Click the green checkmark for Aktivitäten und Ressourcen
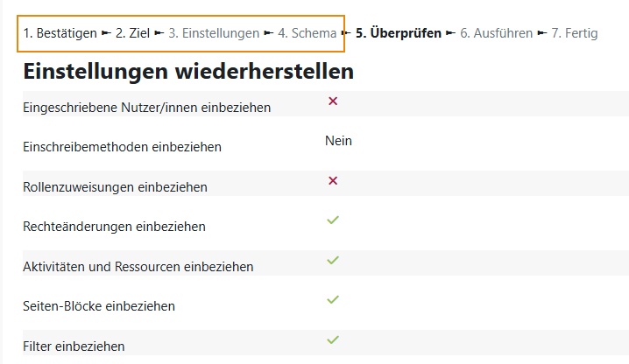629x364 pixels. [333, 260]
